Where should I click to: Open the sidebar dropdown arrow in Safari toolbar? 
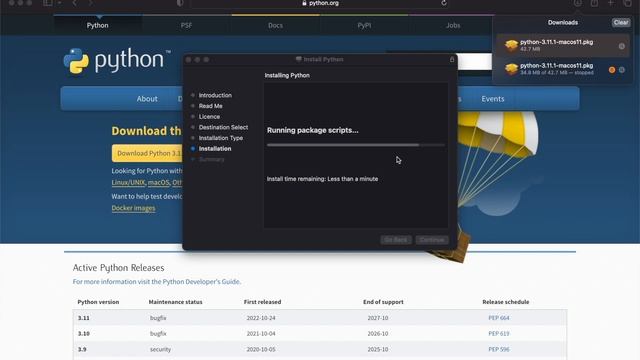[x=60, y=3]
